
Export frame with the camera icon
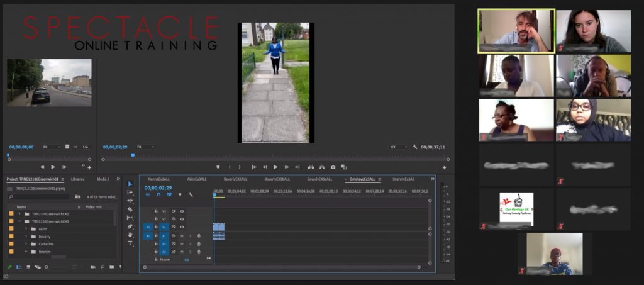pyautogui.click(x=333, y=167)
